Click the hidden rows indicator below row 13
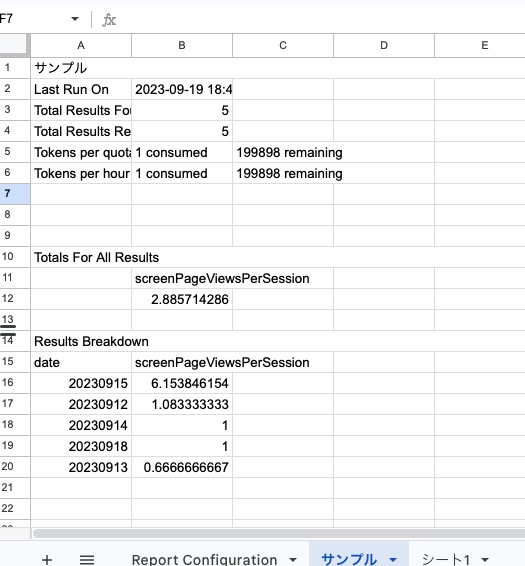The height and width of the screenshot is (566, 525). [x=8, y=330]
